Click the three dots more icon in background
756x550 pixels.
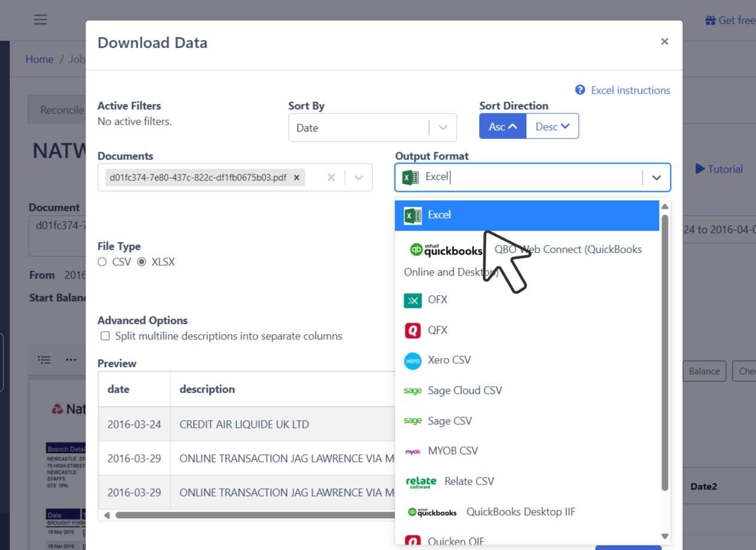71,360
